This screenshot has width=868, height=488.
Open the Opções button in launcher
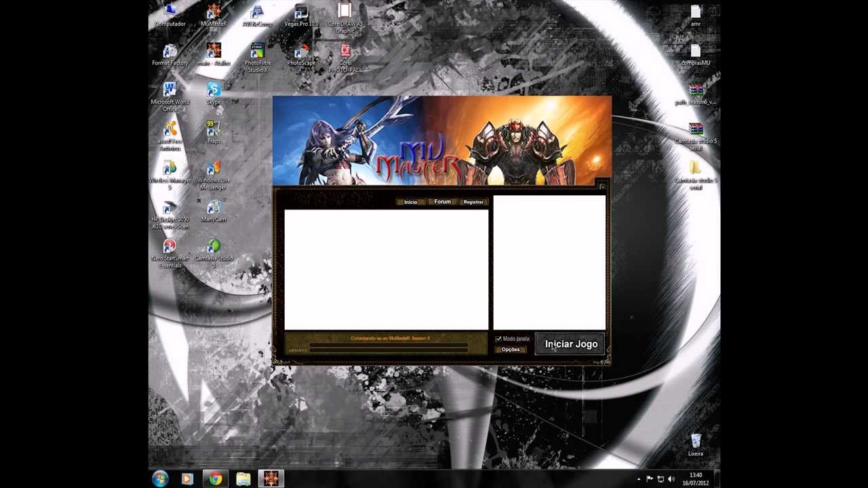pyautogui.click(x=511, y=350)
